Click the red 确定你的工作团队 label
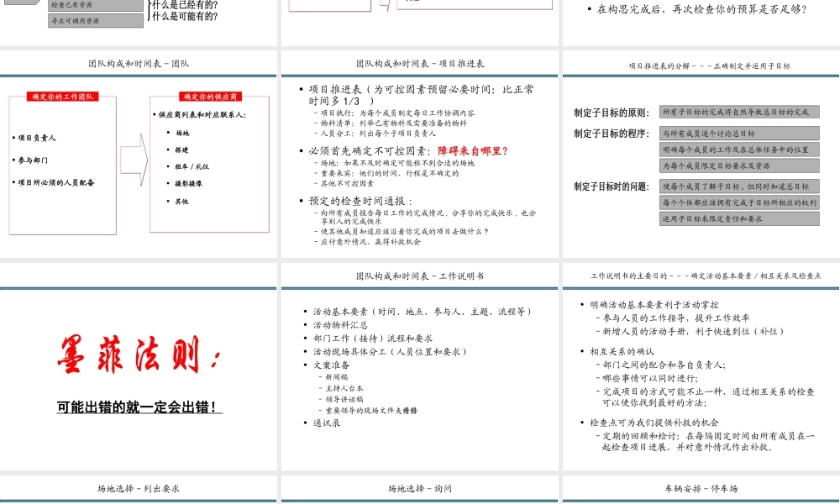Image resolution: width=840 pixels, height=504 pixels. tap(63, 97)
